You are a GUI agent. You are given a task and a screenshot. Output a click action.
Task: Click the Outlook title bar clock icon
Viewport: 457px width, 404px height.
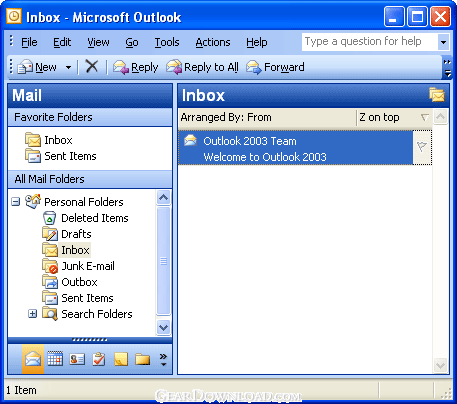[14, 16]
